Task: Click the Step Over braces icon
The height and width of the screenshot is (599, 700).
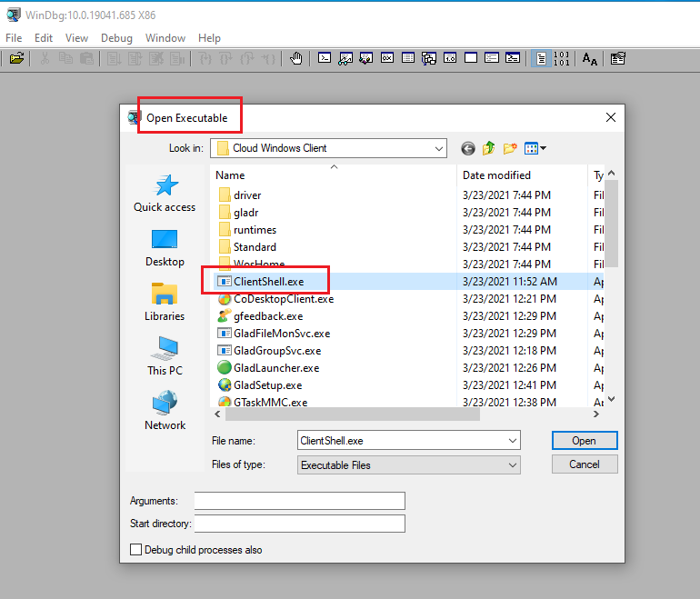Action: (225, 58)
